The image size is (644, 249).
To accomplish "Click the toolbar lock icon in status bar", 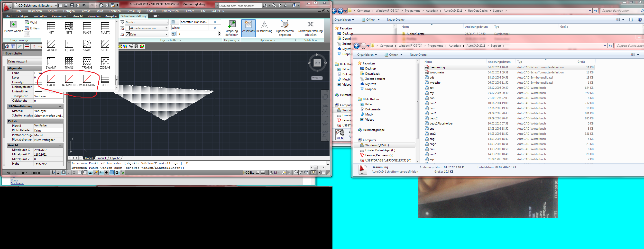I will (x=301, y=173).
